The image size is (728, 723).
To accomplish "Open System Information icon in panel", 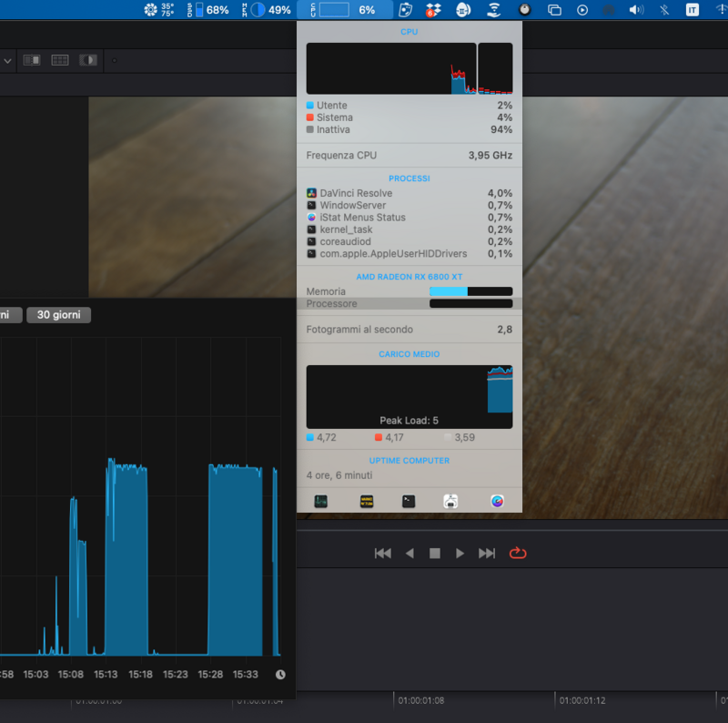I will (450, 501).
